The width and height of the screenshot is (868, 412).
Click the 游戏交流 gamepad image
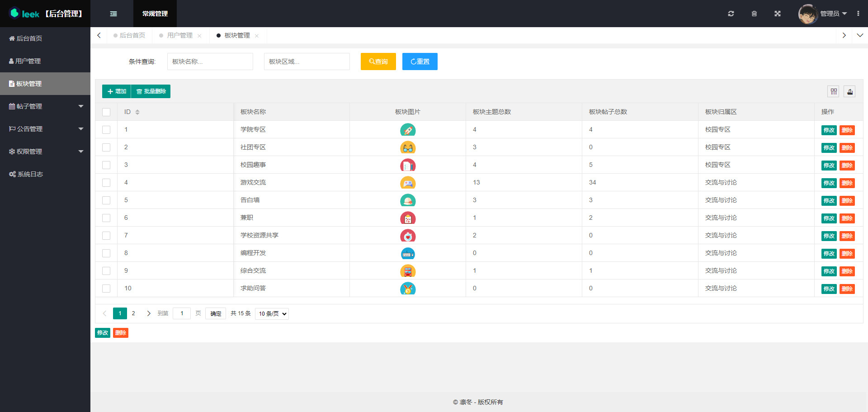pyautogui.click(x=408, y=183)
